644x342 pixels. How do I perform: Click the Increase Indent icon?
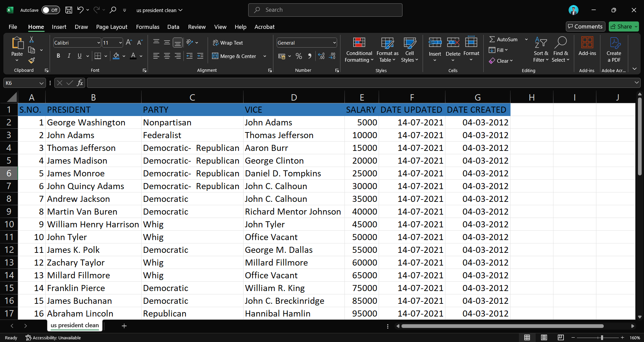click(x=200, y=56)
